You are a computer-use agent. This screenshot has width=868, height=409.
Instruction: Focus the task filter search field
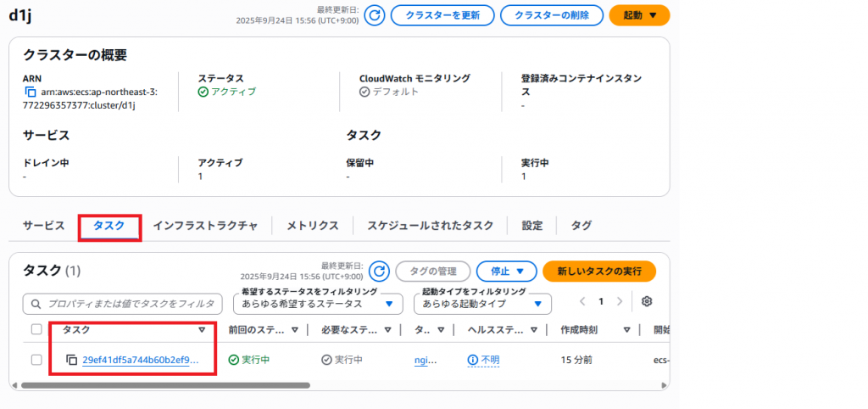pos(127,303)
